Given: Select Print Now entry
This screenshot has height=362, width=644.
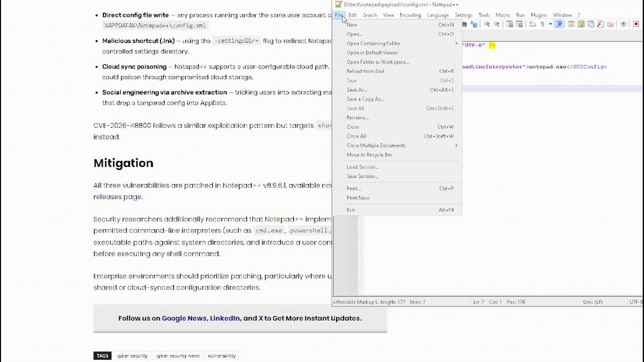Looking at the screenshot, I should click(x=397, y=198).
